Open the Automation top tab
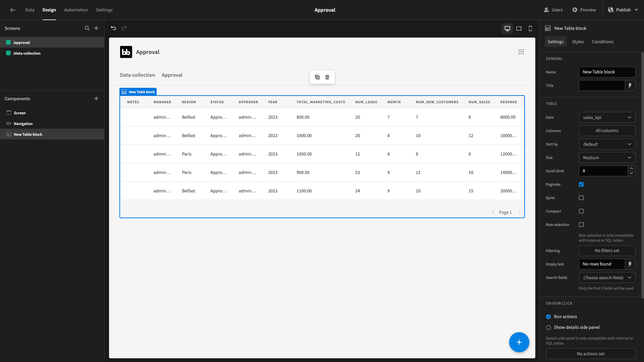The image size is (644, 362). (x=76, y=10)
